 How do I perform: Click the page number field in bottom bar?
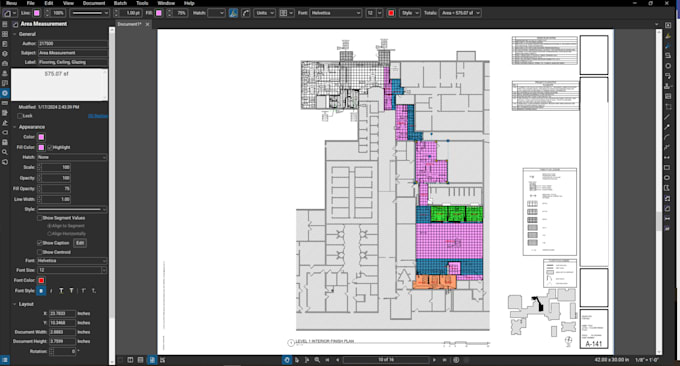coord(386,360)
